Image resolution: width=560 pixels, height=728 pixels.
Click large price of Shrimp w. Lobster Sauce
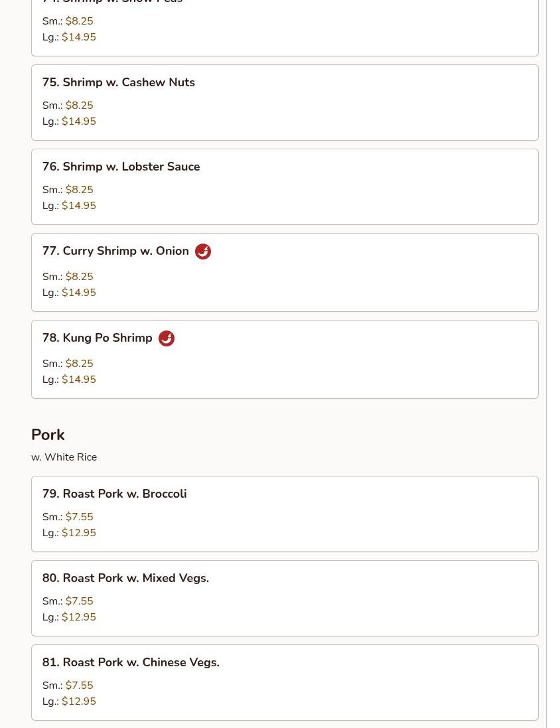tap(78, 206)
